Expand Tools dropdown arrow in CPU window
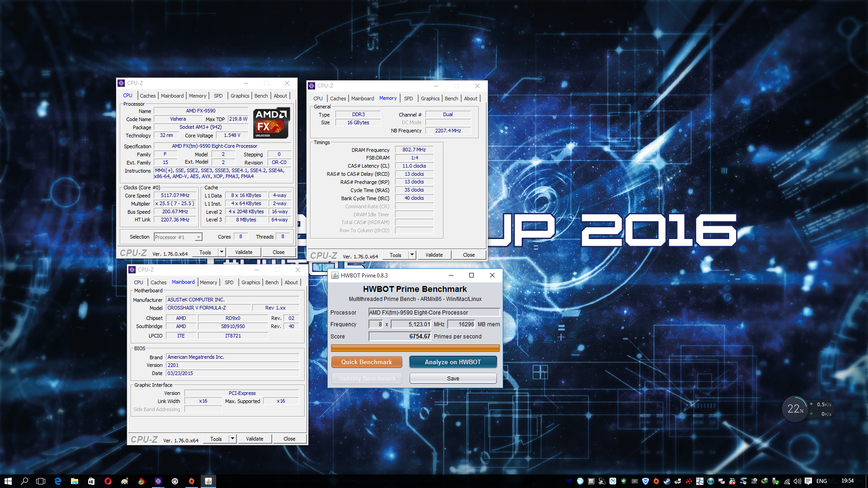Image resolution: width=868 pixels, height=488 pixels. click(222, 252)
